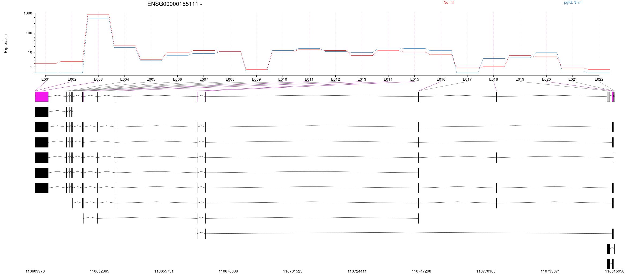Click exon label E008

pyautogui.click(x=230, y=79)
